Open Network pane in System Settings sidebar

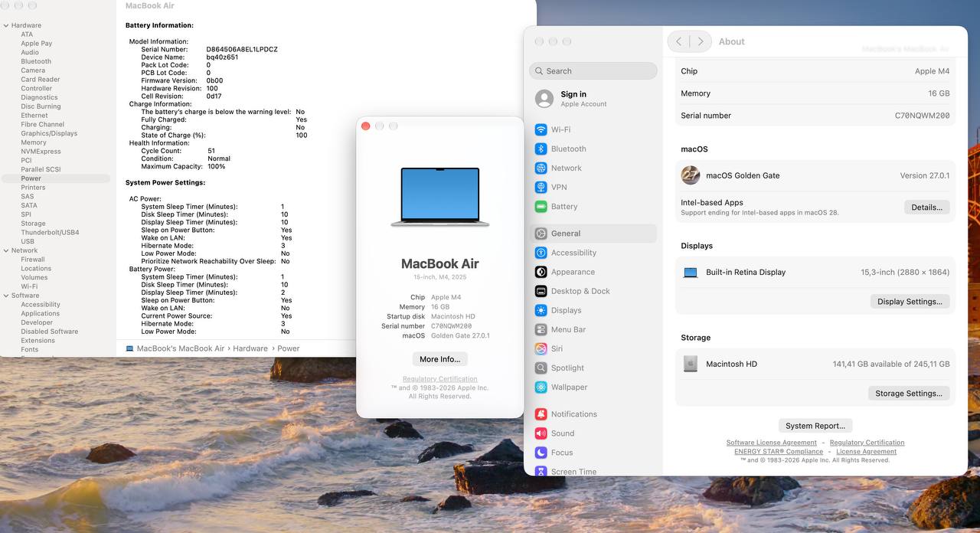[593, 168]
